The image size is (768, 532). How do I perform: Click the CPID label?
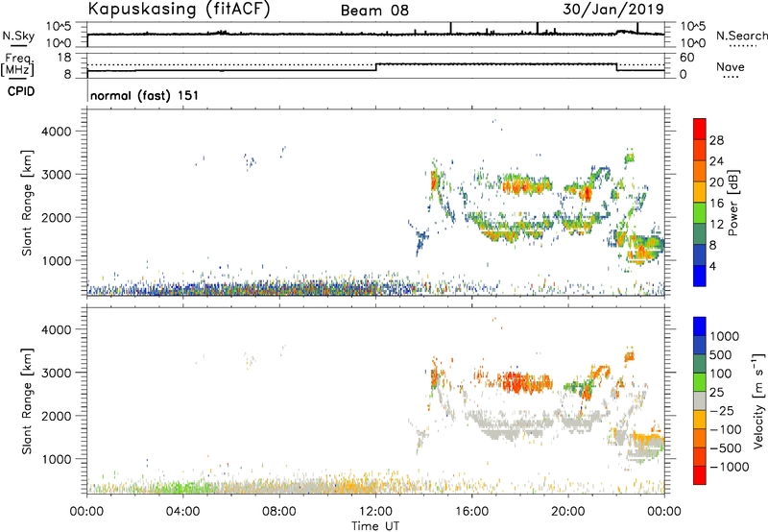tap(21, 91)
